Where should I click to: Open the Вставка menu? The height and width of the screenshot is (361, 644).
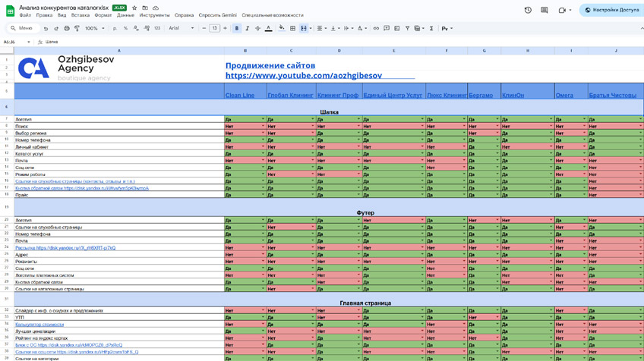80,15
